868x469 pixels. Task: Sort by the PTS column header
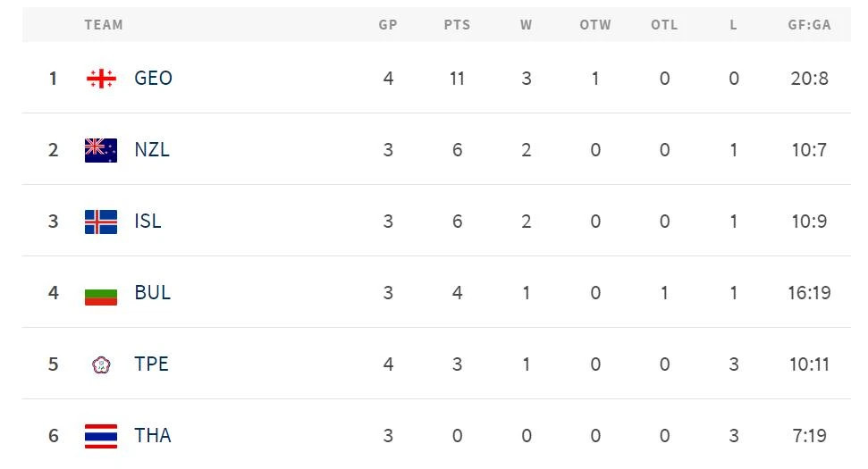tap(457, 25)
